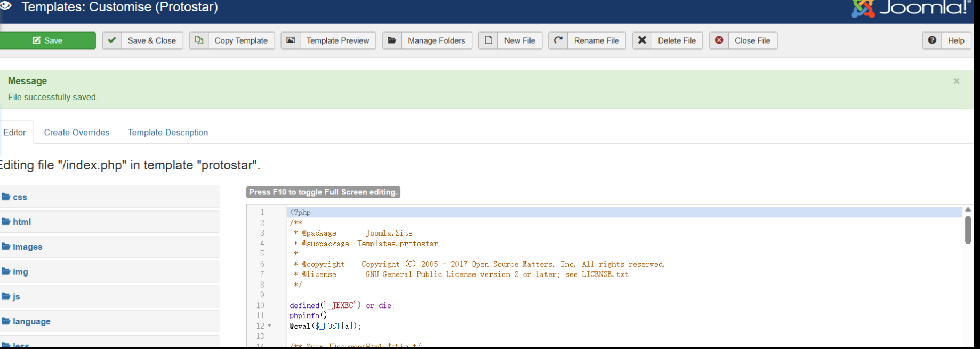Click line number 10 in the gutter
Screen dimensions: 980x349
[x=260, y=306]
